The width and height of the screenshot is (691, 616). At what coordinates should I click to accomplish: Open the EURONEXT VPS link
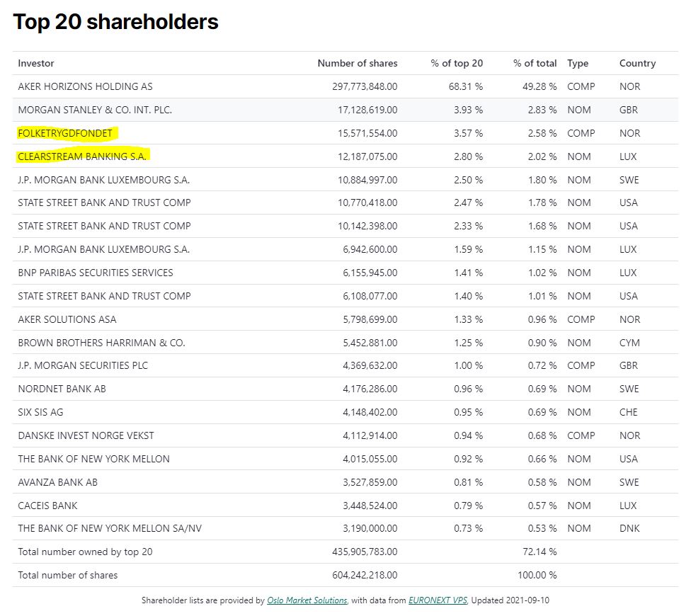438,600
